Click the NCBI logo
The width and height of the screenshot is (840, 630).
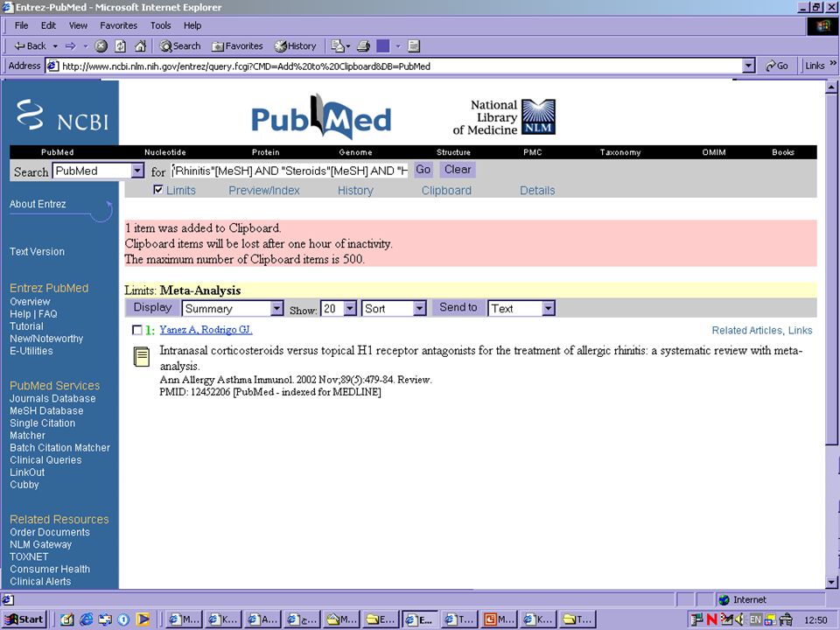point(61,115)
